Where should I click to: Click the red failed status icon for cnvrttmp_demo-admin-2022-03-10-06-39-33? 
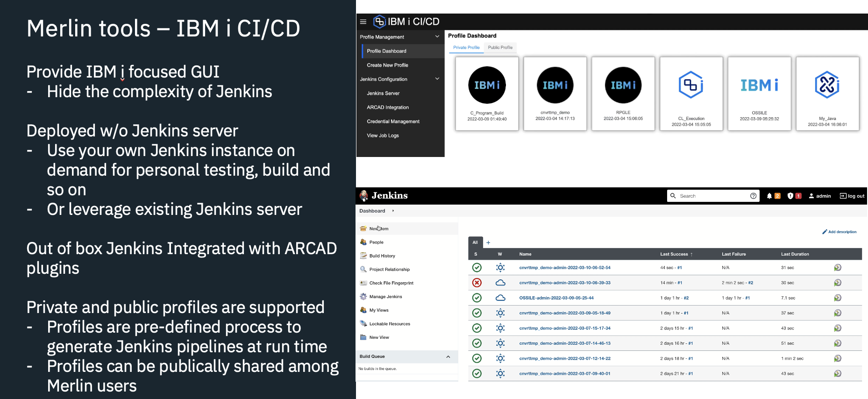tap(477, 283)
